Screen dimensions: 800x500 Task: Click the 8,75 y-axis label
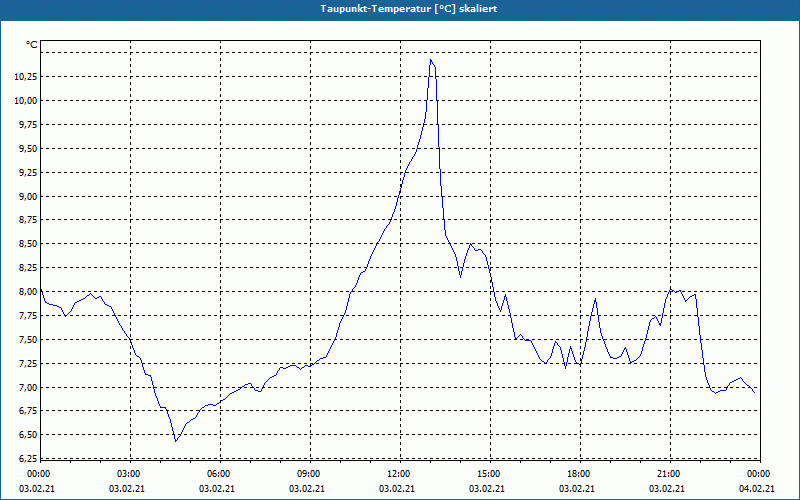(29, 220)
